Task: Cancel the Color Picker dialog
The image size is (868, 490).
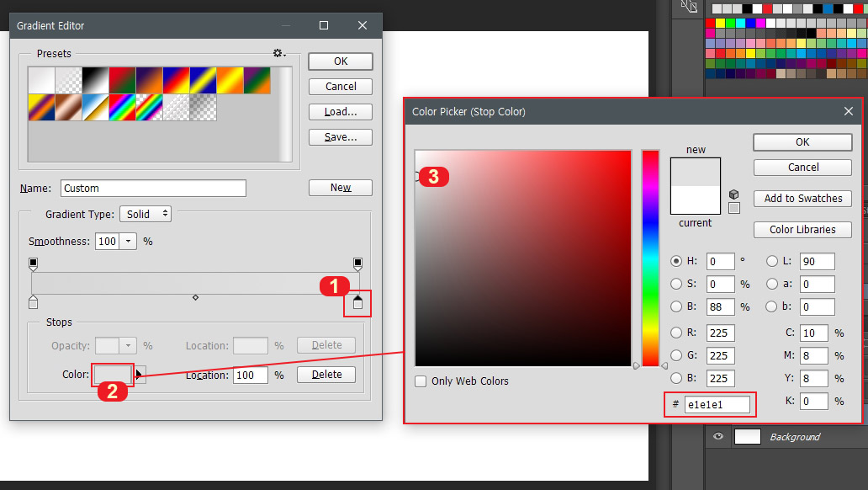Action: point(802,168)
